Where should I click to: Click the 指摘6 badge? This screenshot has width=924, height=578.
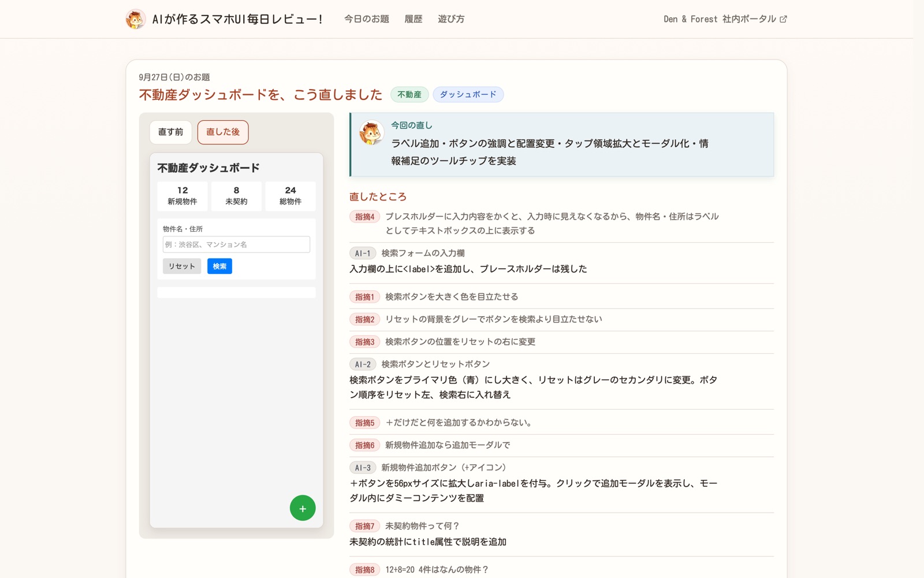[x=365, y=446]
